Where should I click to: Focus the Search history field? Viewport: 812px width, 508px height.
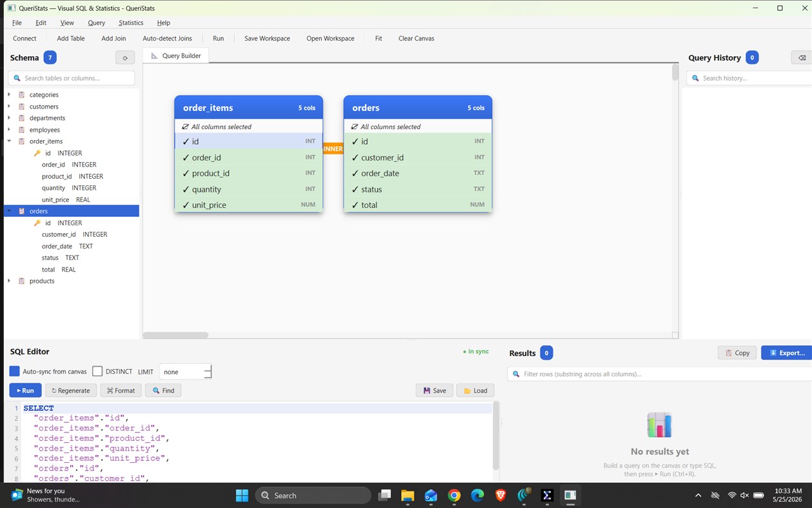click(749, 78)
